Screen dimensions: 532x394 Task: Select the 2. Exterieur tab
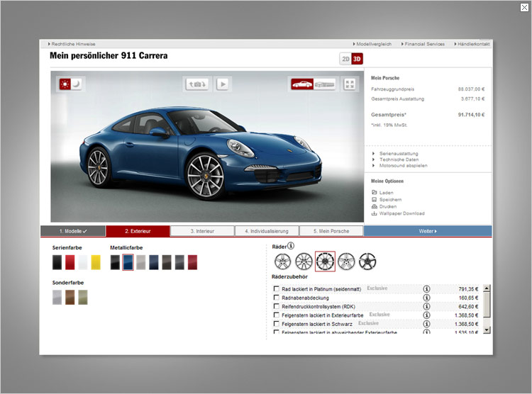point(138,231)
